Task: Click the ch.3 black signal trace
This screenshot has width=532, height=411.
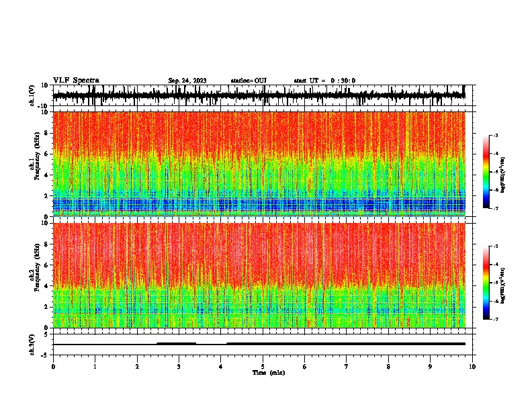Action: [x=259, y=344]
